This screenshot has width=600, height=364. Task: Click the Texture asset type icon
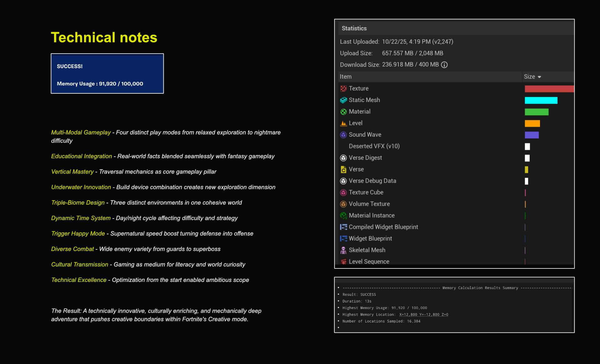343,89
